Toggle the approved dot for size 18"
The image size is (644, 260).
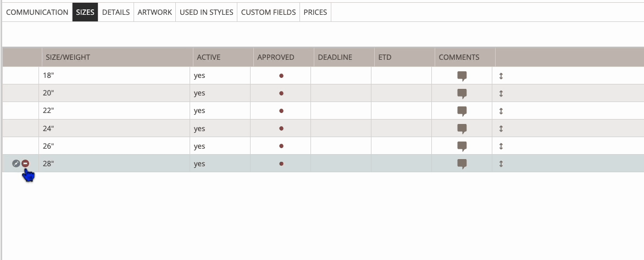(281, 76)
